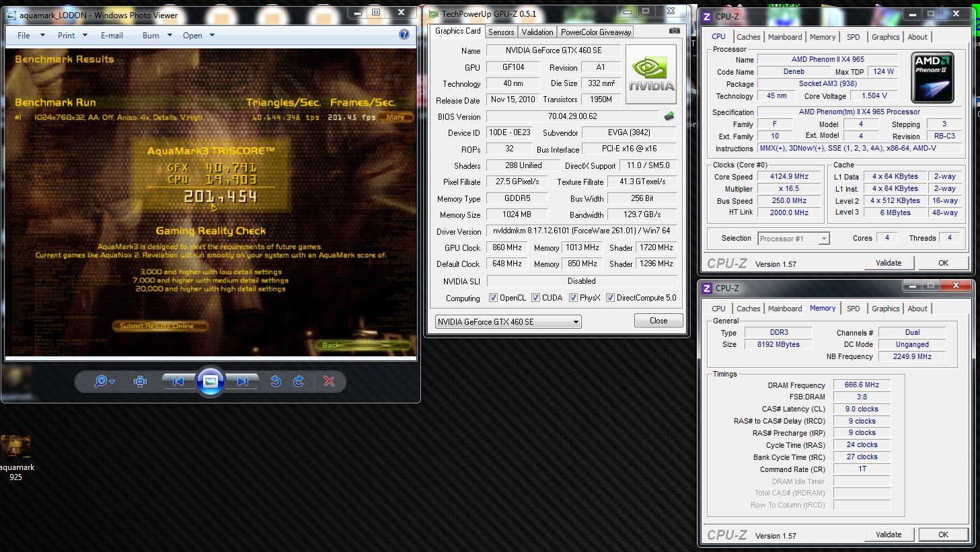
Task: Toggle the OpenCL checkbox
Action: click(493, 298)
